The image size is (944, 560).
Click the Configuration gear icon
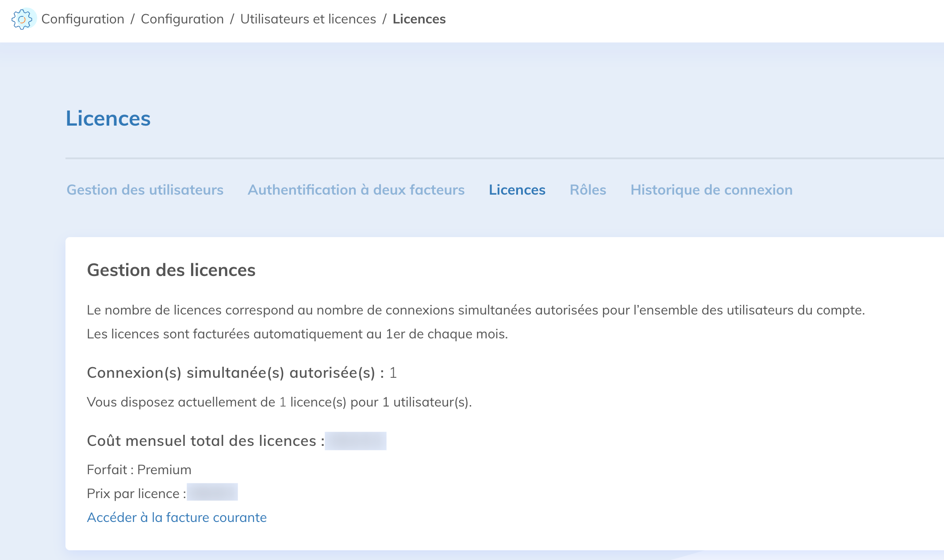pos(22,19)
